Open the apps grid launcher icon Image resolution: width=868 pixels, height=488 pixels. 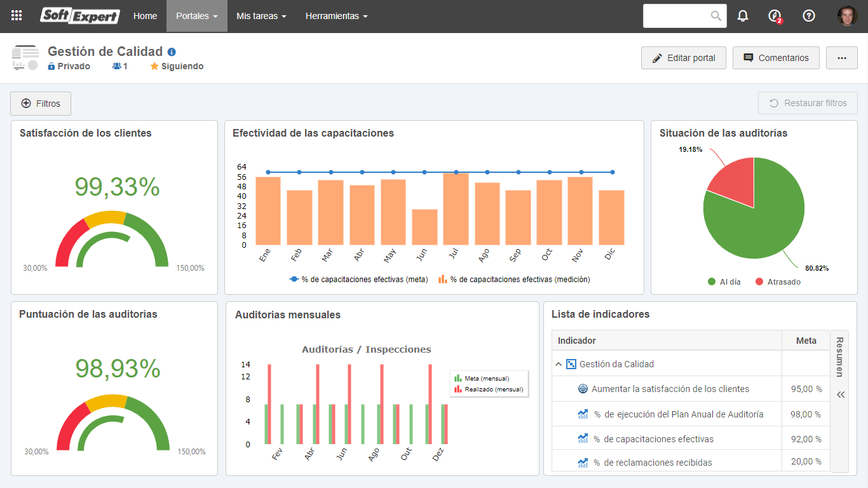[x=17, y=16]
